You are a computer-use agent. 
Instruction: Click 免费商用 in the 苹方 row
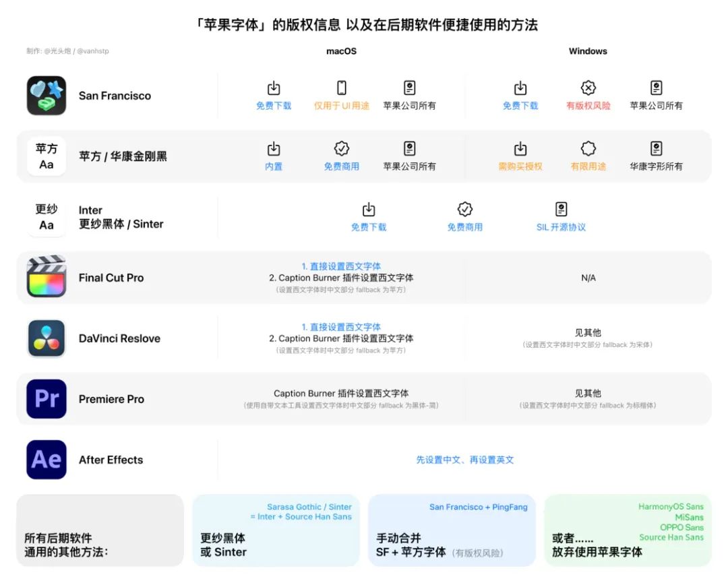[x=342, y=166]
